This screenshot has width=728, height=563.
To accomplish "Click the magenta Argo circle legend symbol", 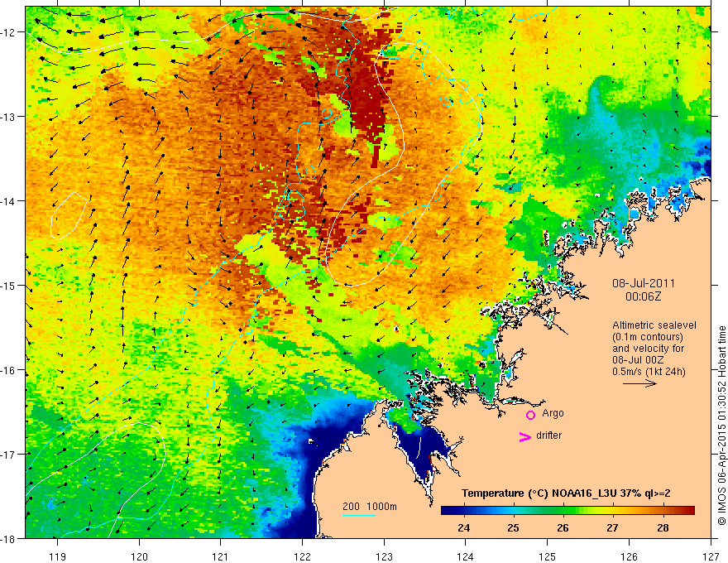I will [x=530, y=415].
